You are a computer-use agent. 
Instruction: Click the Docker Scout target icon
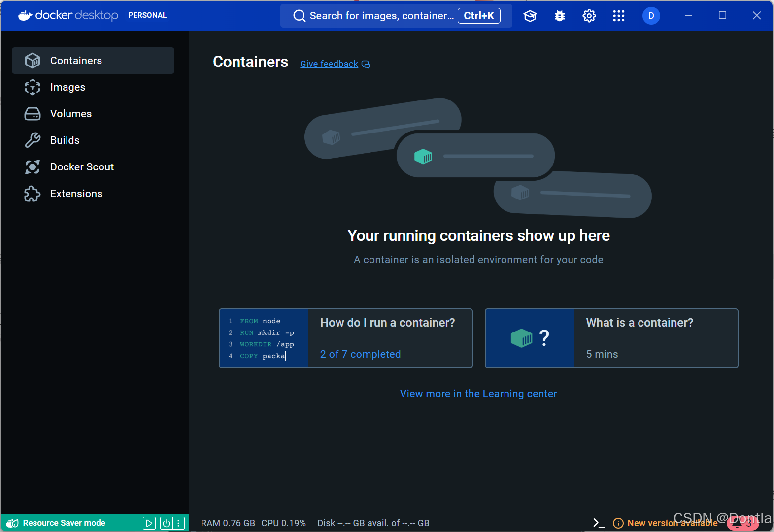coord(33,167)
